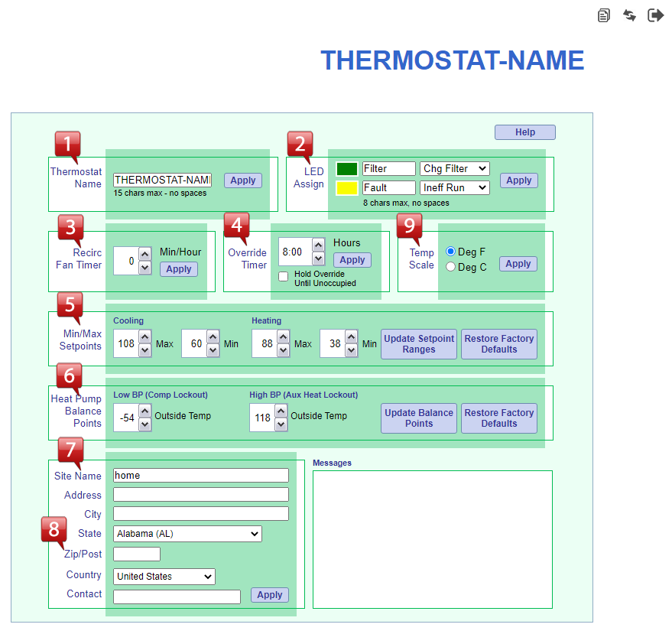Click Update Setpoint Ranges button

tap(419, 344)
